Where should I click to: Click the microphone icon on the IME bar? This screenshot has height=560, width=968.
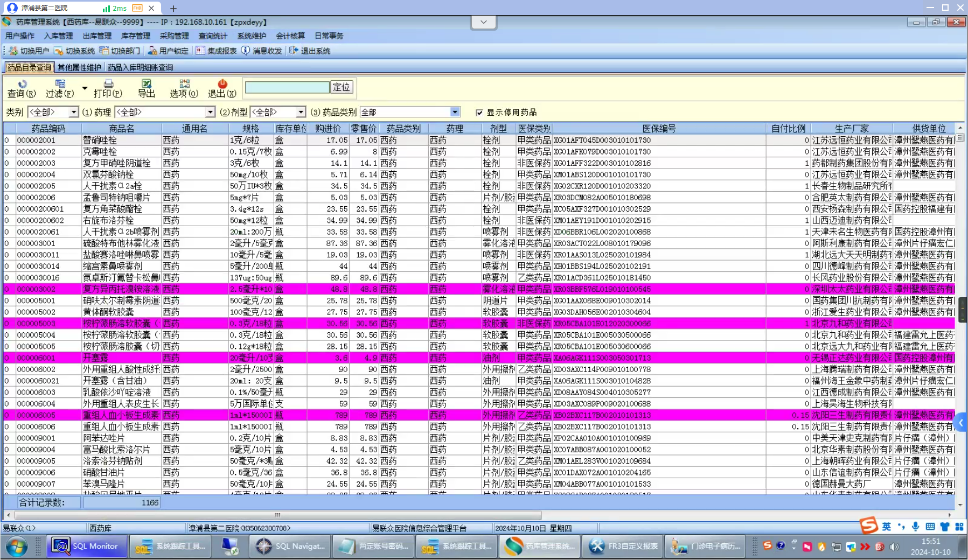pyautogui.click(x=916, y=527)
